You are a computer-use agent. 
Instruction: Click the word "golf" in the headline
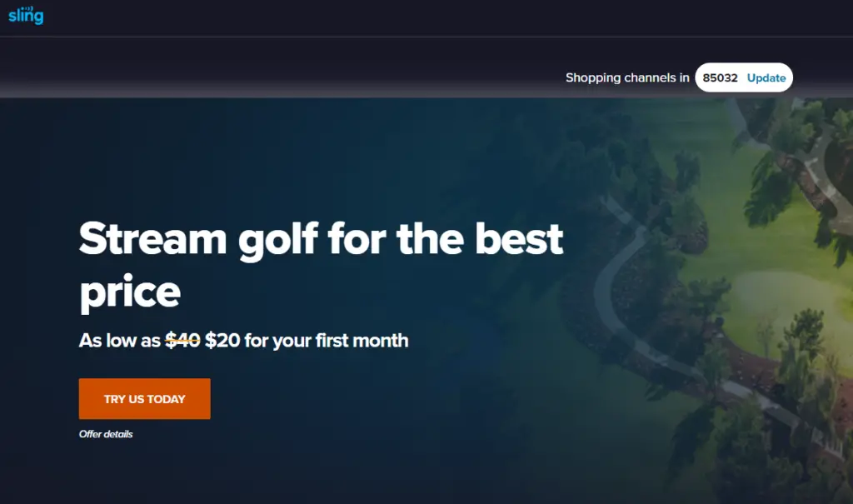[278, 239]
